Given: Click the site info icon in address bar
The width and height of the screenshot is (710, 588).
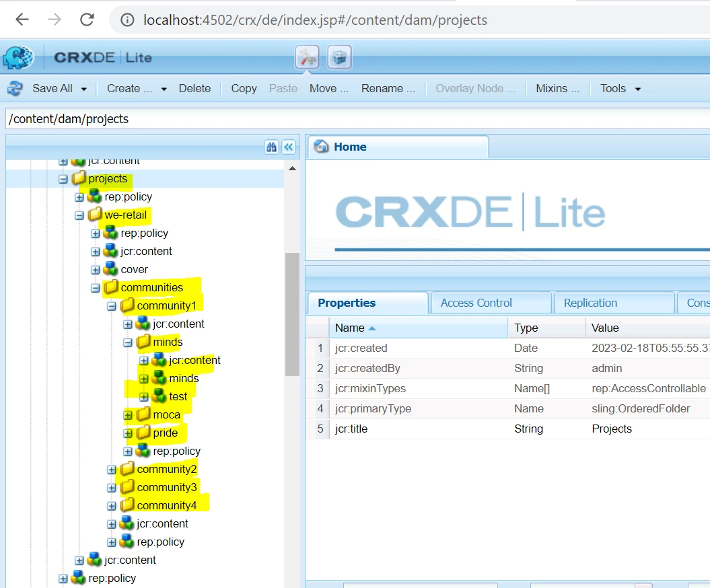Looking at the screenshot, I should pos(127,20).
